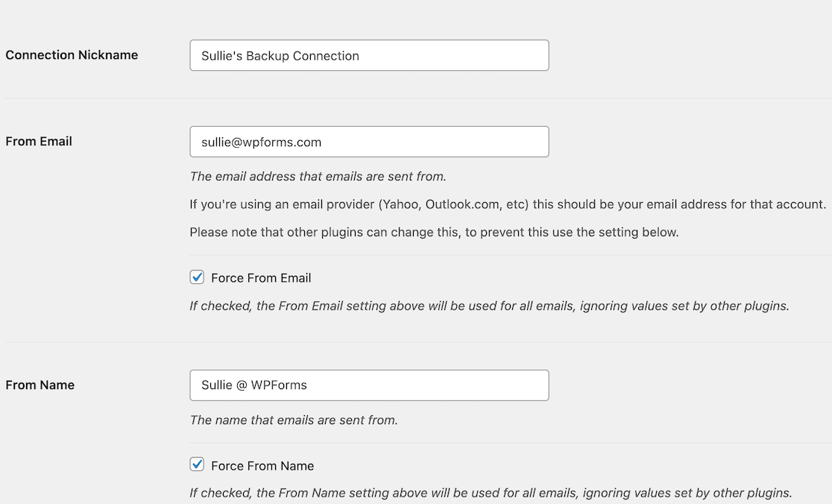This screenshot has height=504, width=832.
Task: Toggle the Force From Name checkbox
Action: 197,465
